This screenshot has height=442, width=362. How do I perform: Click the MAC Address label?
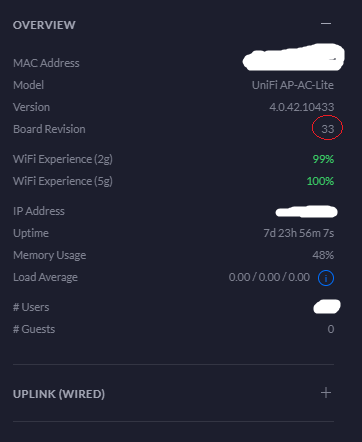(46, 63)
